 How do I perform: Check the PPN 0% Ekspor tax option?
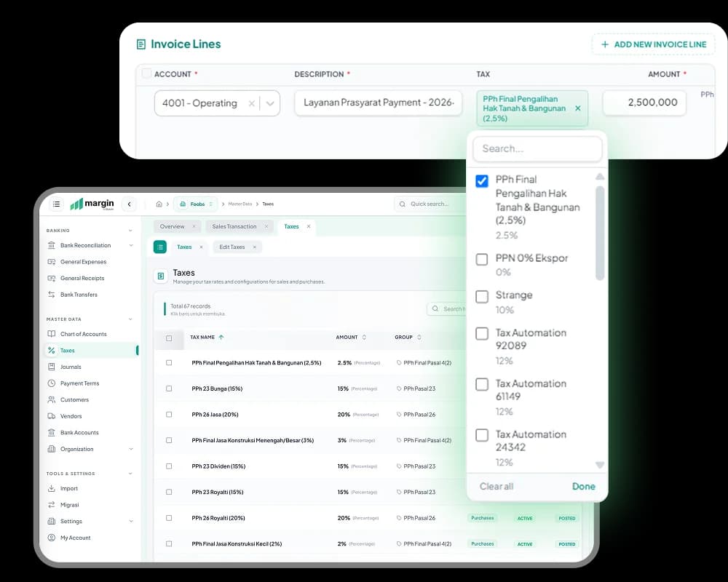(482, 259)
